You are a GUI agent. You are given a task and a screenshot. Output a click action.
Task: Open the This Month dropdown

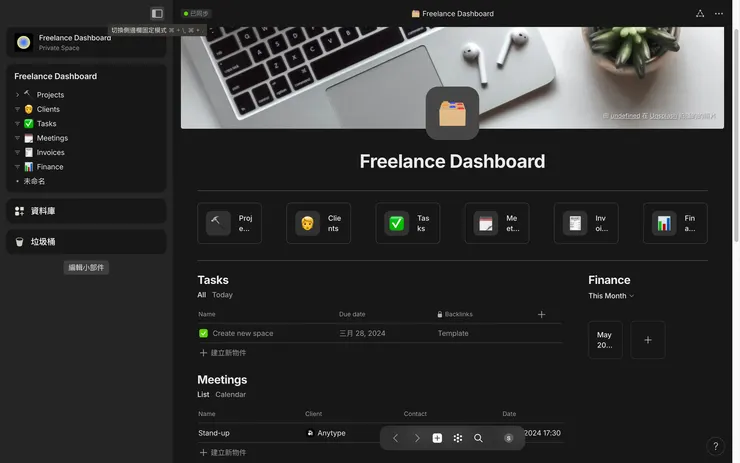[x=611, y=296]
